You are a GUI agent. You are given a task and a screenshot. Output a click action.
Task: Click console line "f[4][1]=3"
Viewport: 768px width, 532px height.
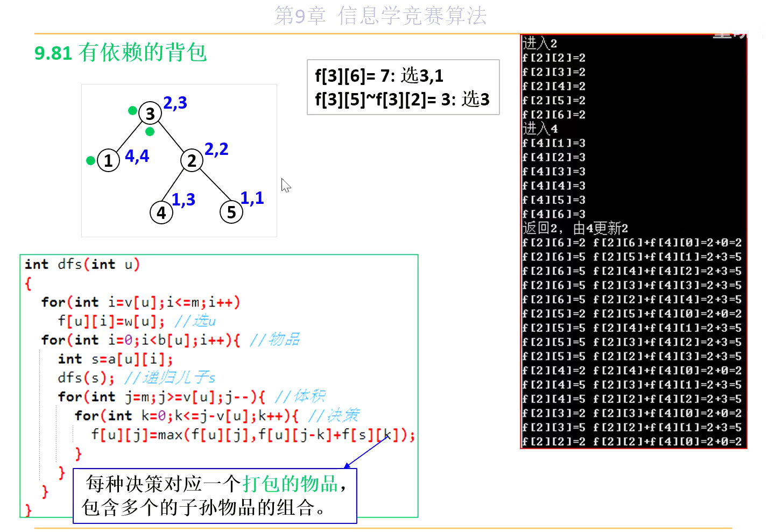coord(554,143)
